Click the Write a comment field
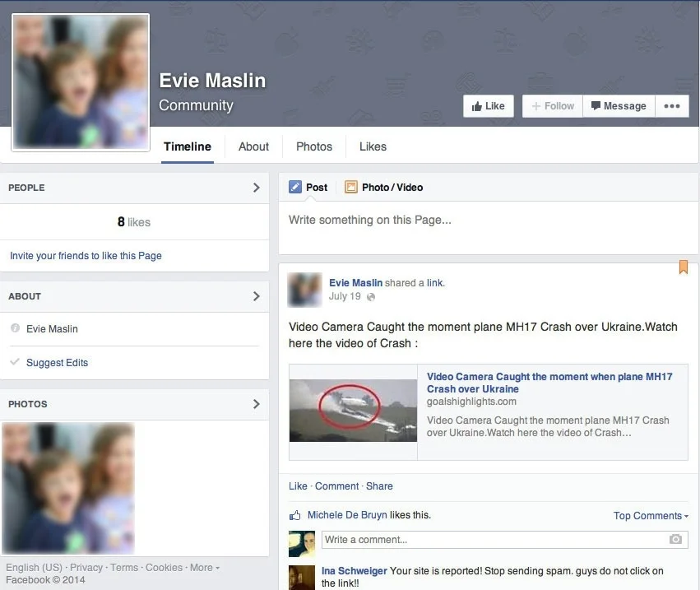This screenshot has height=590, width=700. (504, 540)
